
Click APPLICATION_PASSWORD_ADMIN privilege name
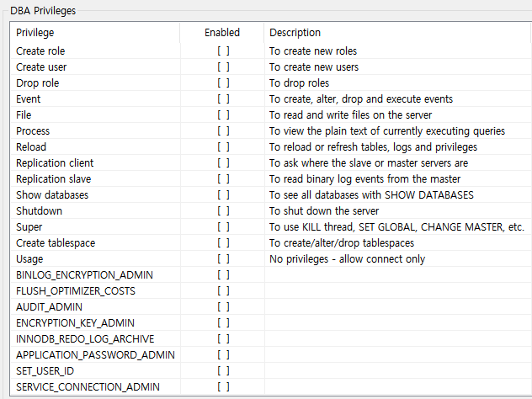pyautogui.click(x=95, y=355)
